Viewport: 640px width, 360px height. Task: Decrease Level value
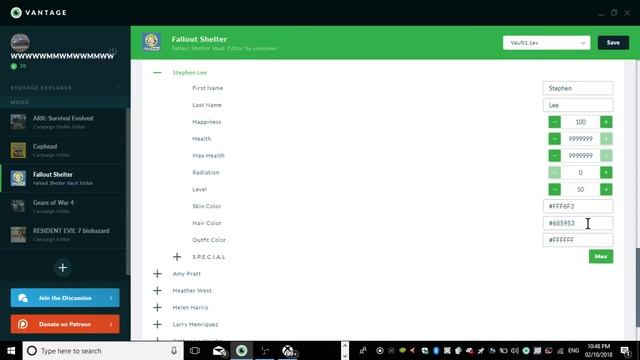point(554,189)
